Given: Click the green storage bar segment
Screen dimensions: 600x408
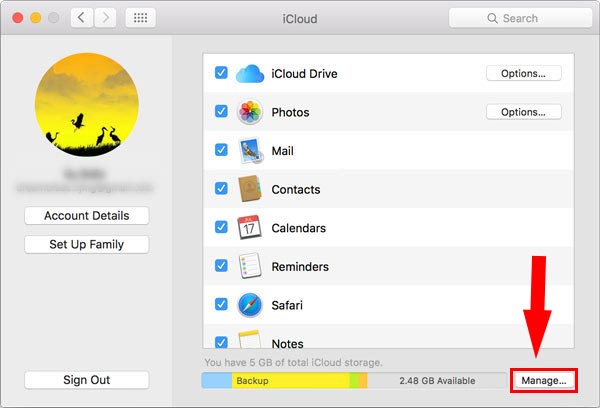Looking at the screenshot, I should pos(354,380).
